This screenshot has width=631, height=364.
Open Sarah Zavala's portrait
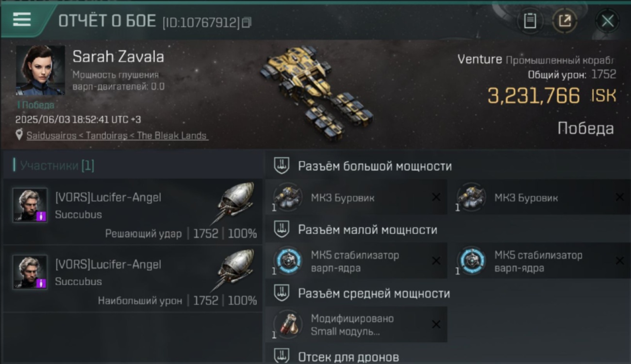(x=40, y=70)
